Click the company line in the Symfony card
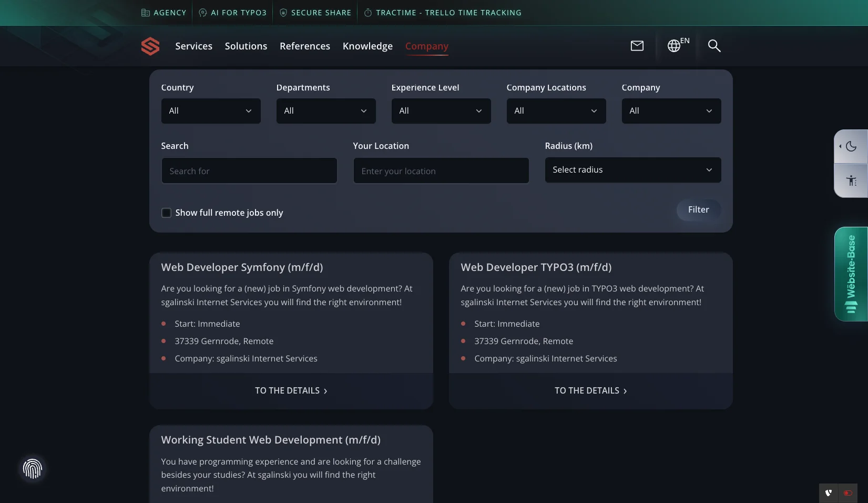 [246, 358]
